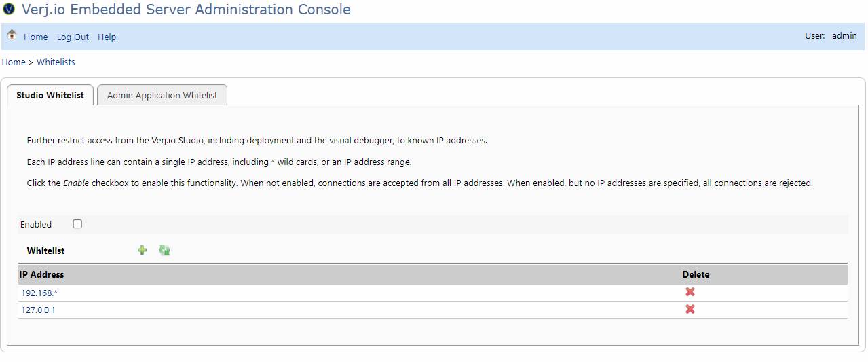Viewport: 868px width, 362px height.
Task: Click the Delete column header
Action: point(696,275)
